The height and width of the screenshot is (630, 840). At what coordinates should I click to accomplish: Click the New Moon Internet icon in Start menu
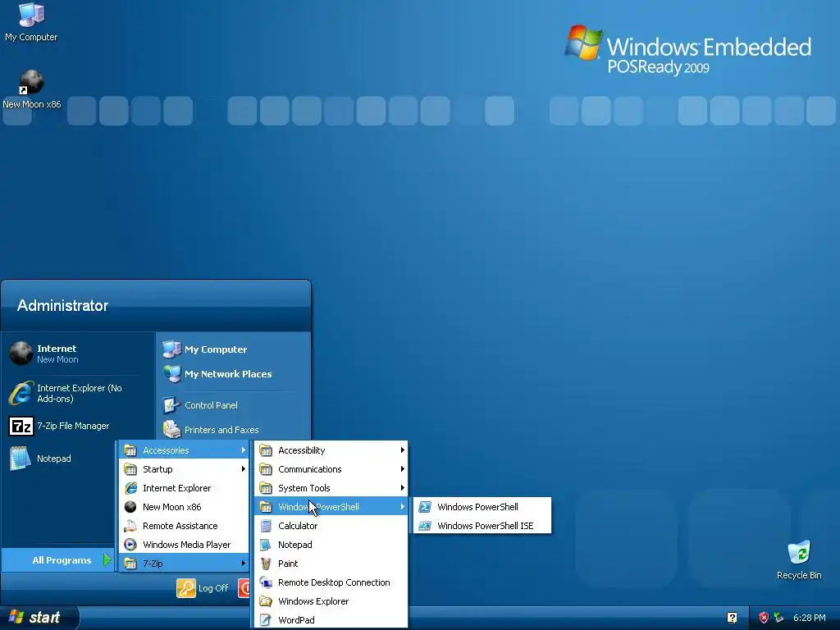tap(21, 354)
